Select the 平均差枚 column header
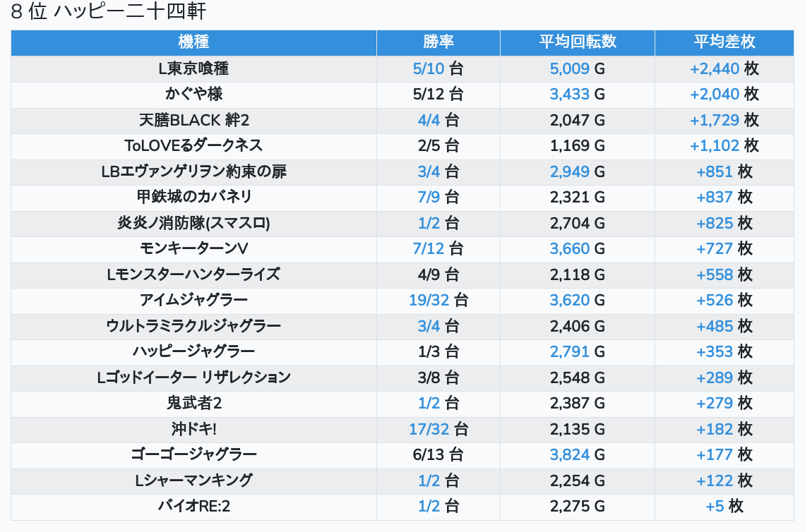The image size is (805, 532). coord(724,42)
